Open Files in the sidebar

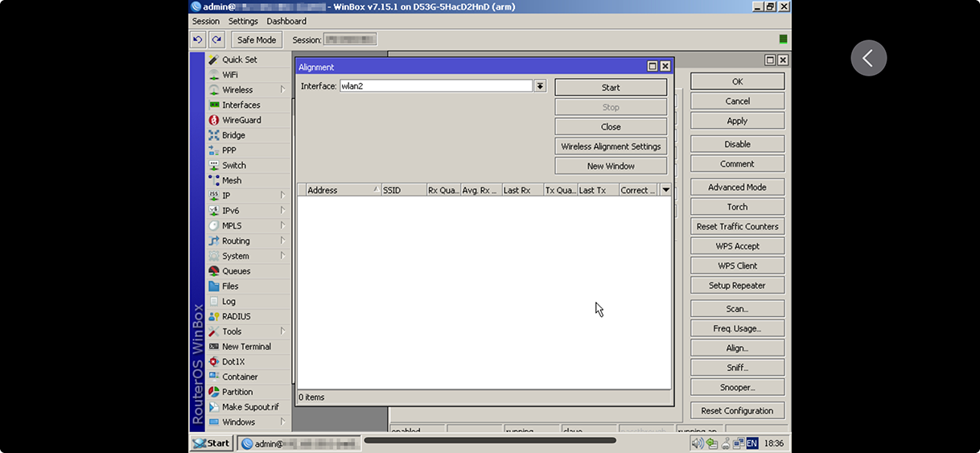click(x=230, y=286)
